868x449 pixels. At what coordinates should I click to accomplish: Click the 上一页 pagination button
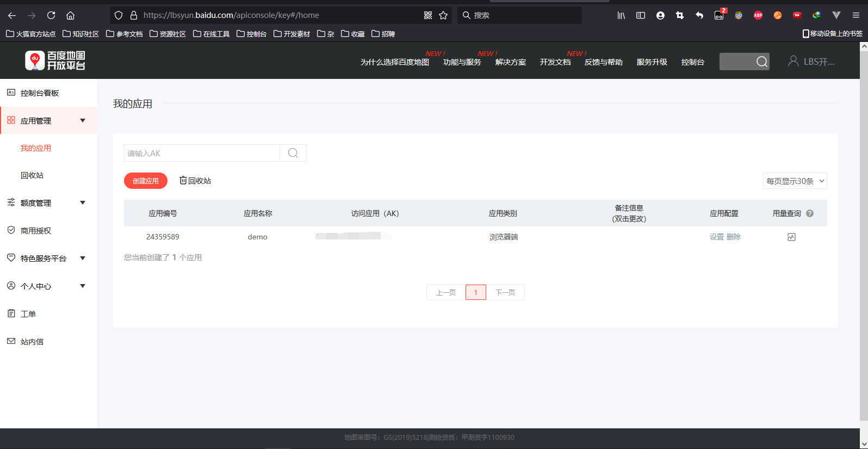pyautogui.click(x=446, y=292)
